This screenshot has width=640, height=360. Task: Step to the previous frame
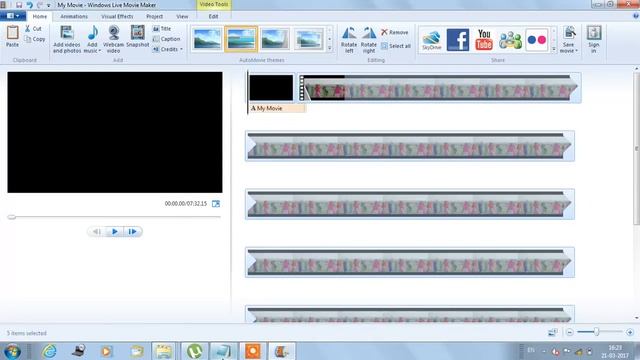tap(97, 232)
